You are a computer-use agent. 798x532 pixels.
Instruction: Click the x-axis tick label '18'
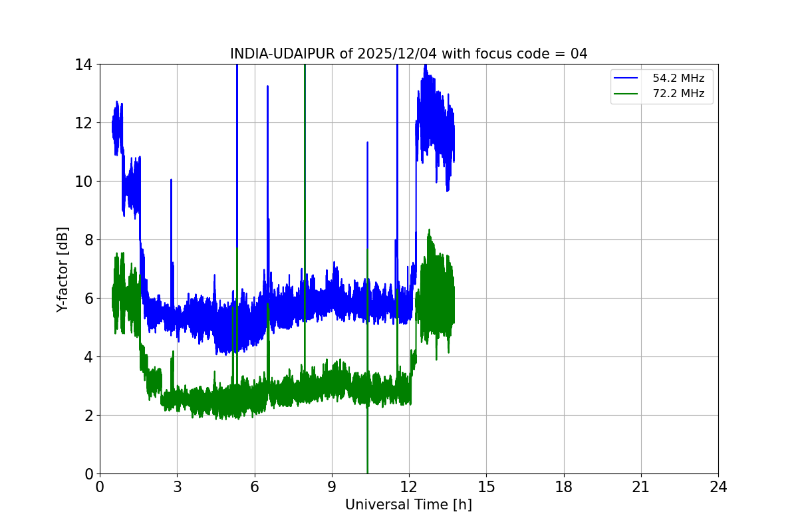click(563, 487)
